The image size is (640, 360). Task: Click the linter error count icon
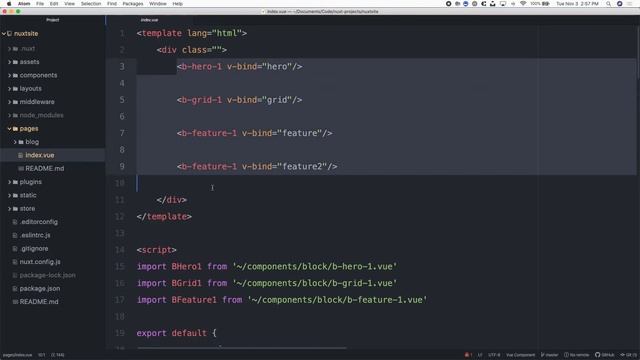[x=468, y=355]
